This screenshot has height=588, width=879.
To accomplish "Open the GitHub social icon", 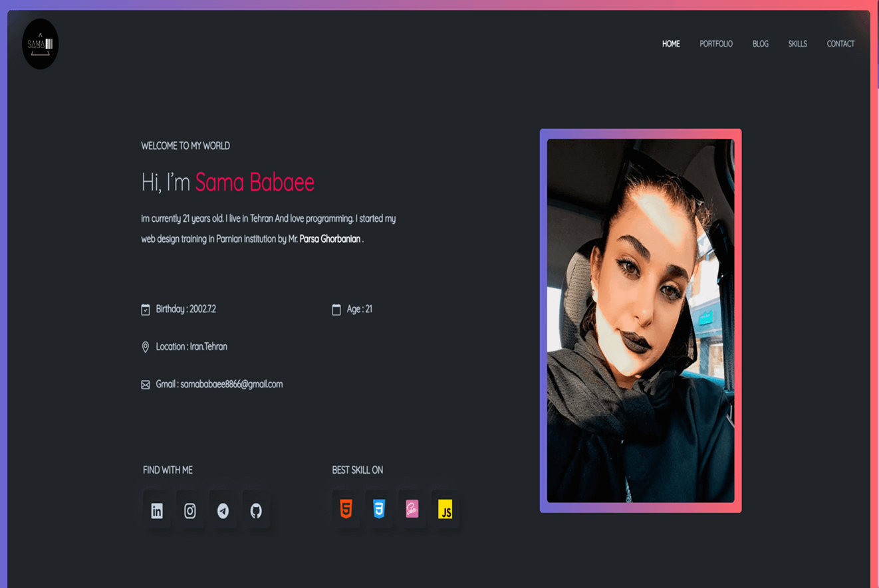I will point(256,510).
